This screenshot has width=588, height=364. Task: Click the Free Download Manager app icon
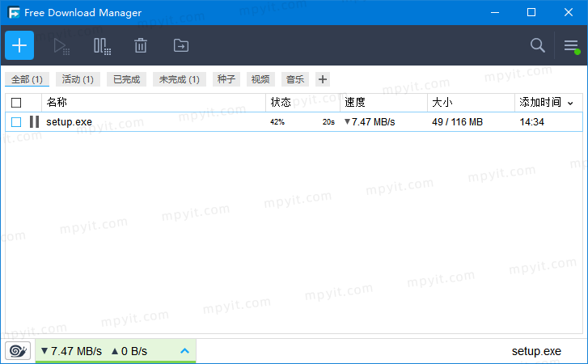14,12
